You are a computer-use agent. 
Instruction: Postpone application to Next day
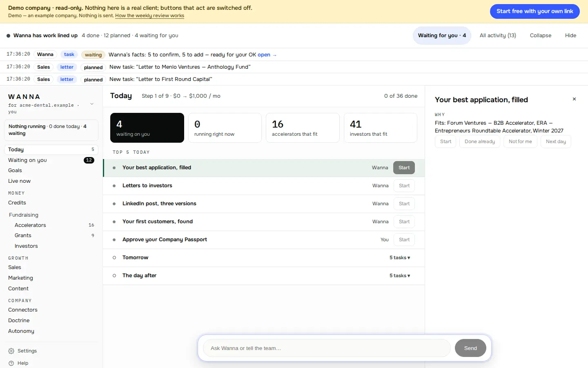556,141
